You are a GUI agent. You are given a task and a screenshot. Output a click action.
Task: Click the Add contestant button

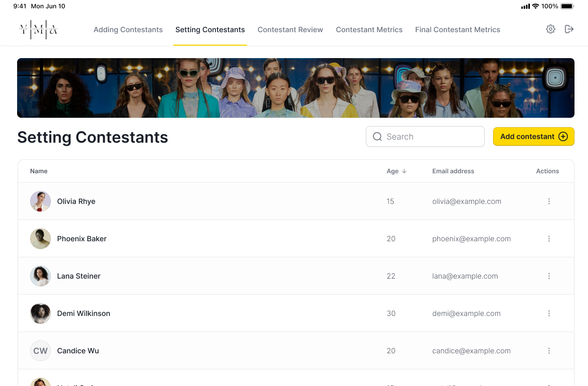click(534, 136)
